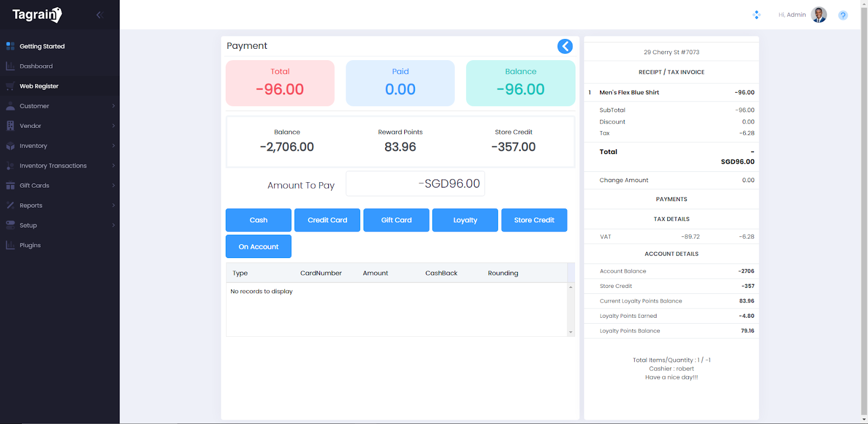Image resolution: width=868 pixels, height=424 pixels.
Task: Click the Dashboard chart icon
Action: pos(10,66)
